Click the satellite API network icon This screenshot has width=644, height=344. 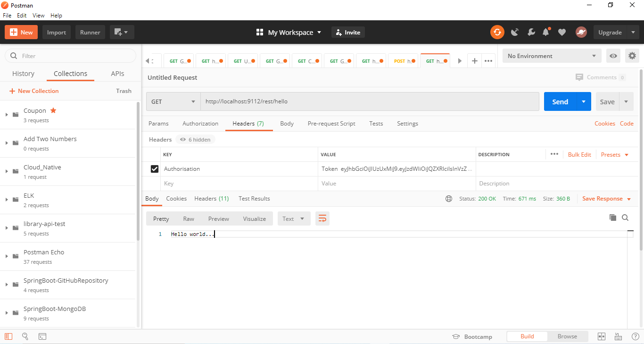click(x=515, y=32)
